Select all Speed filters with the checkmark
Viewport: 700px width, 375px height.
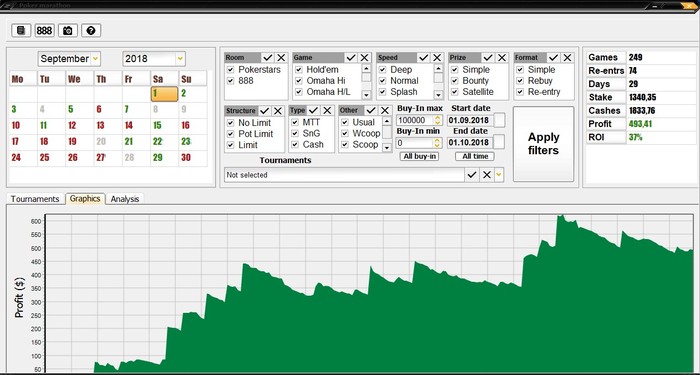pos(424,58)
